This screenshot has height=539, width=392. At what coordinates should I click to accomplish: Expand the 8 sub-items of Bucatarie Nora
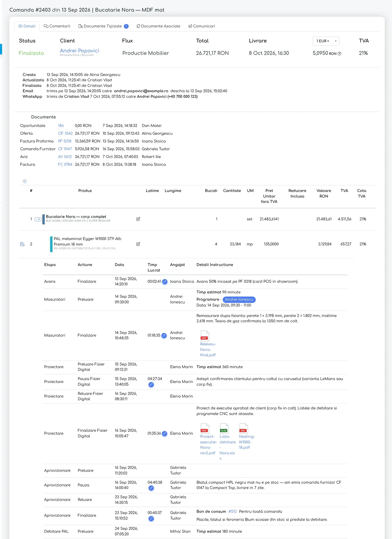click(x=38, y=219)
